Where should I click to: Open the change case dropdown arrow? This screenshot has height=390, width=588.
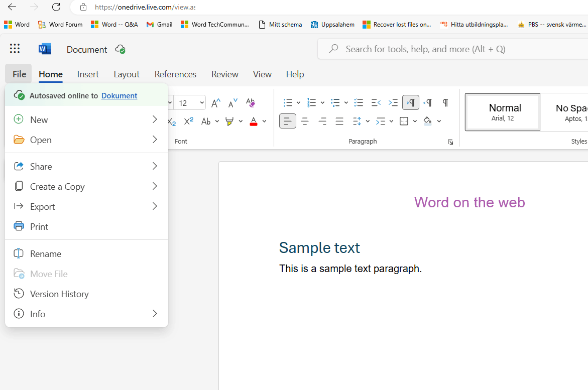pos(217,121)
